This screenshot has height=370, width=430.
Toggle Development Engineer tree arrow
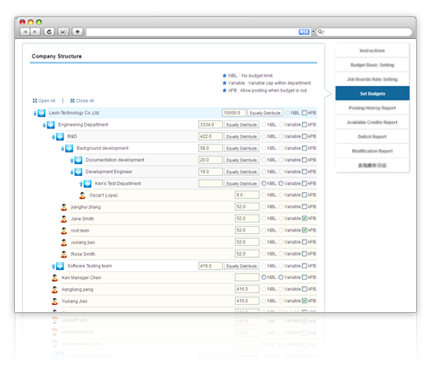[72, 172]
